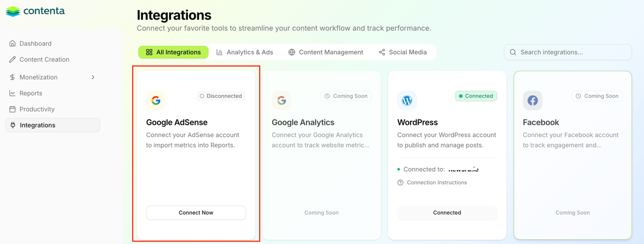Viewport: 644px width, 244px height.
Task: Click the Reports chart icon in sidebar
Action: pyautogui.click(x=12, y=93)
